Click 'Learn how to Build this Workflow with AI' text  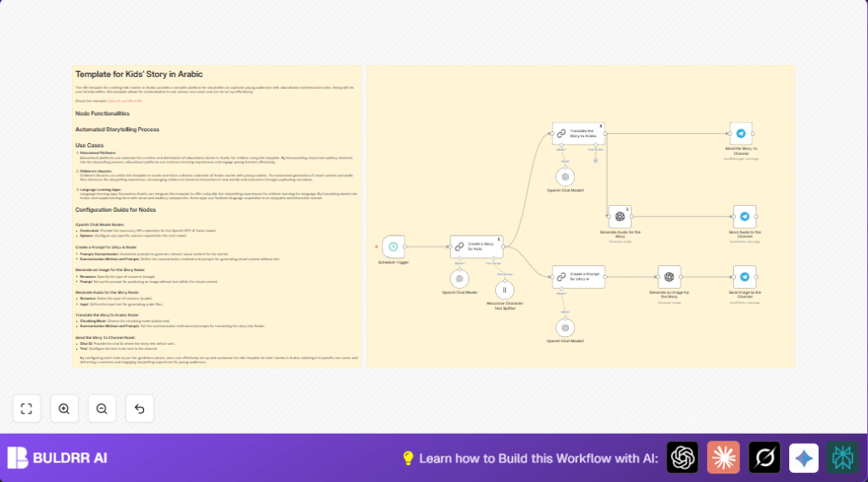pyautogui.click(x=538, y=458)
